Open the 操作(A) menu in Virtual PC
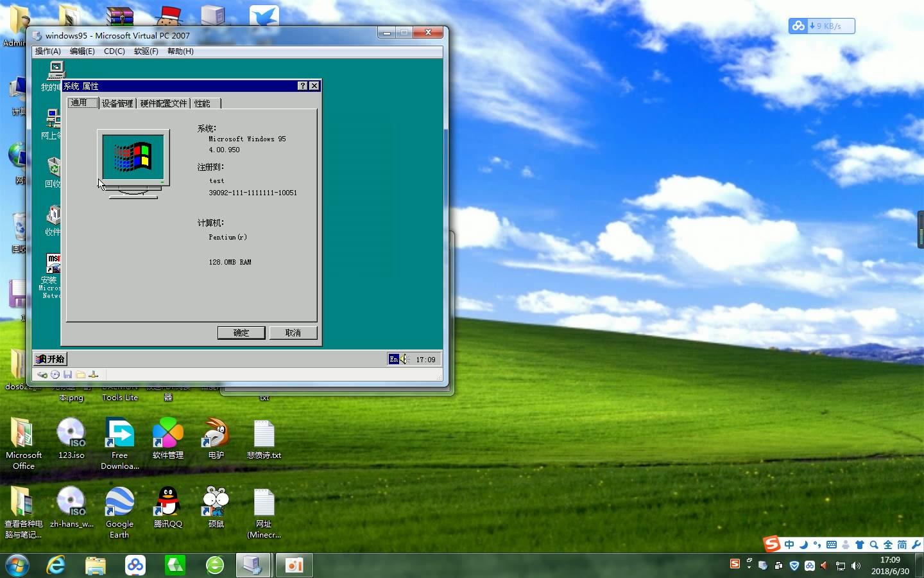Viewport: 924px width, 578px height. (47, 51)
